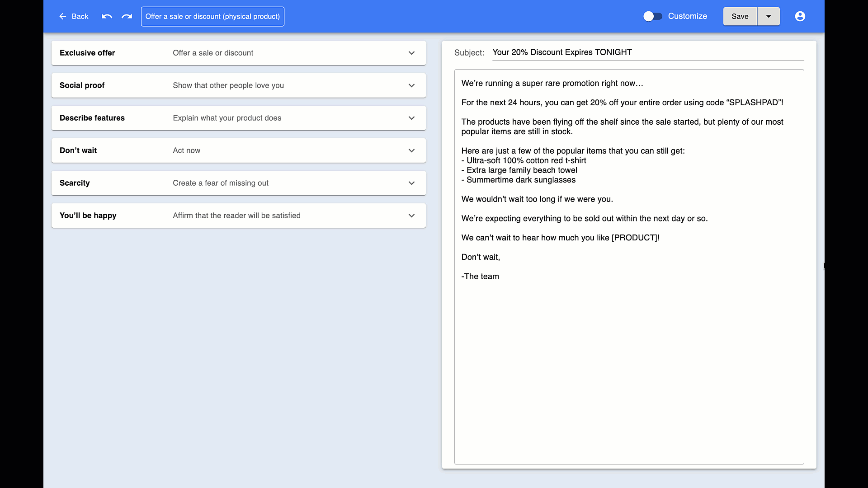Click the Back arrow to return

coord(63,16)
